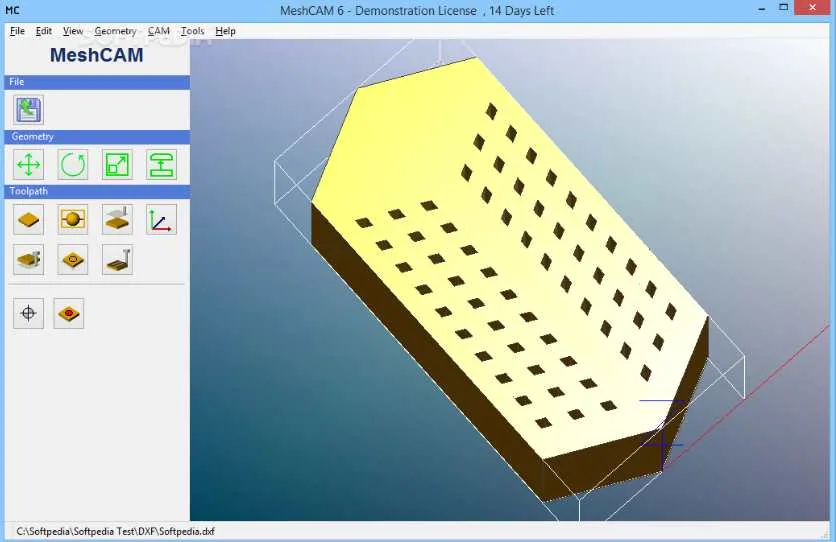Open the Help menu
836x542 pixels.
226,31
